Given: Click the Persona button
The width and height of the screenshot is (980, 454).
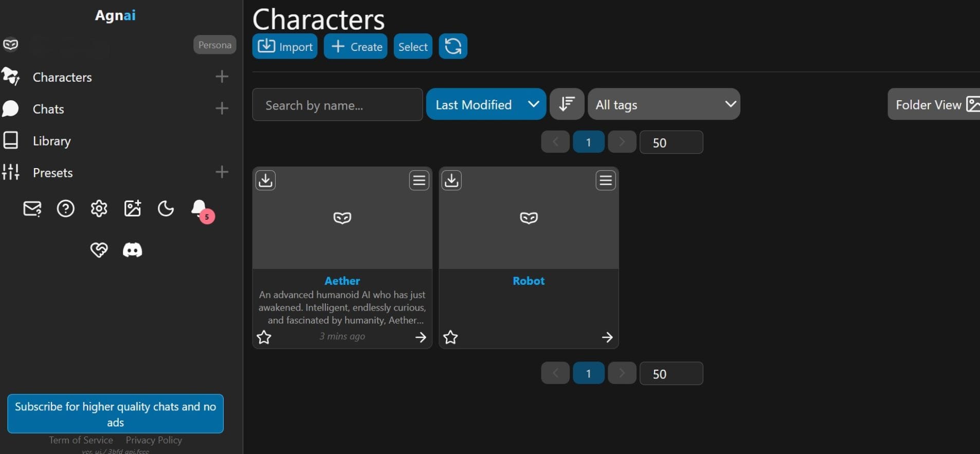Looking at the screenshot, I should (x=215, y=45).
